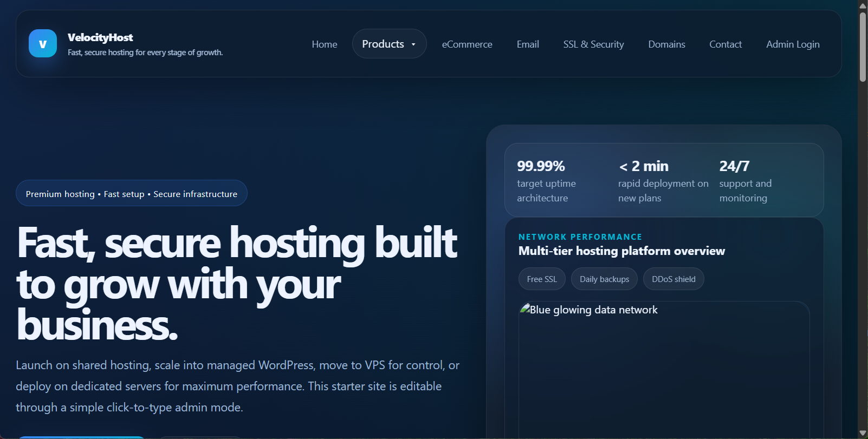Select the Daily backups tag

click(x=604, y=279)
